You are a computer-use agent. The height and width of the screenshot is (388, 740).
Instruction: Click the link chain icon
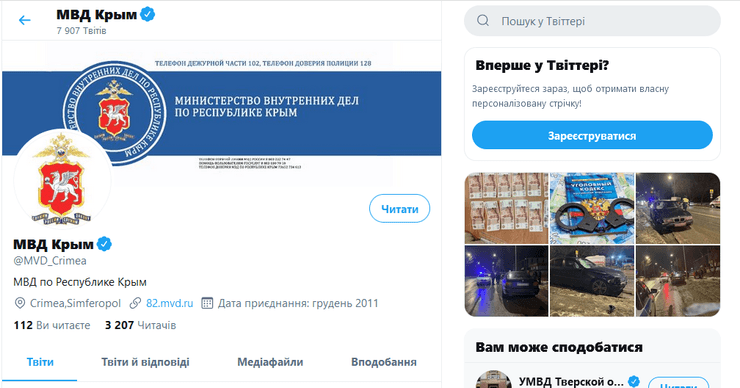(135, 303)
